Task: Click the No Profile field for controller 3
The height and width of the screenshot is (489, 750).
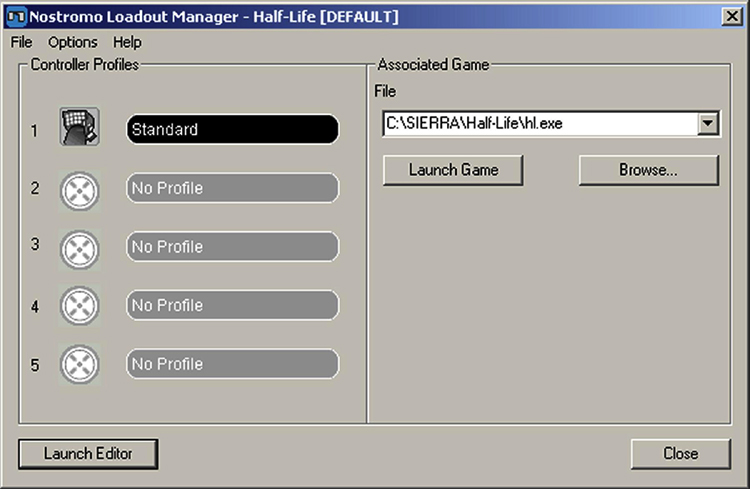Action: coord(232,247)
